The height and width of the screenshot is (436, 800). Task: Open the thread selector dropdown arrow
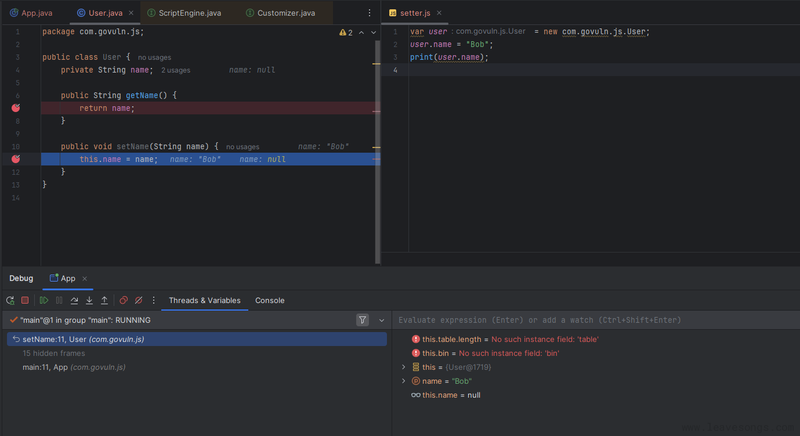[381, 320]
